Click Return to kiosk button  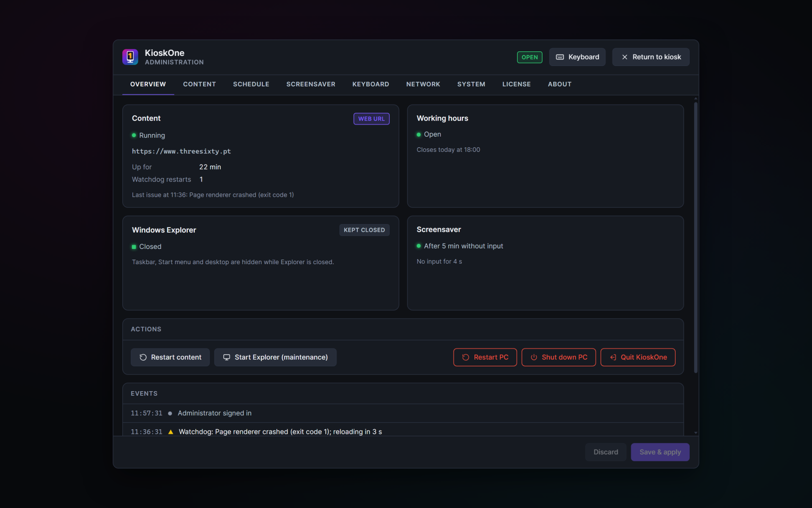(x=651, y=57)
